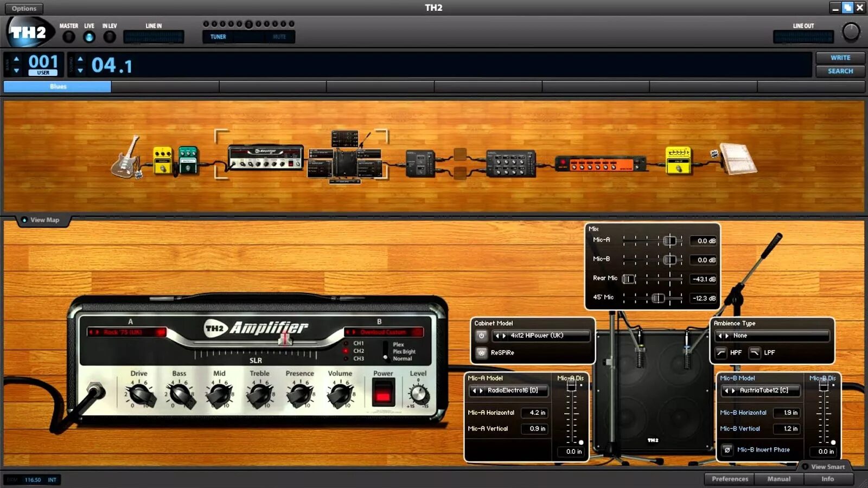
Task: Click the lower orange split block in the chain
Action: point(460,174)
